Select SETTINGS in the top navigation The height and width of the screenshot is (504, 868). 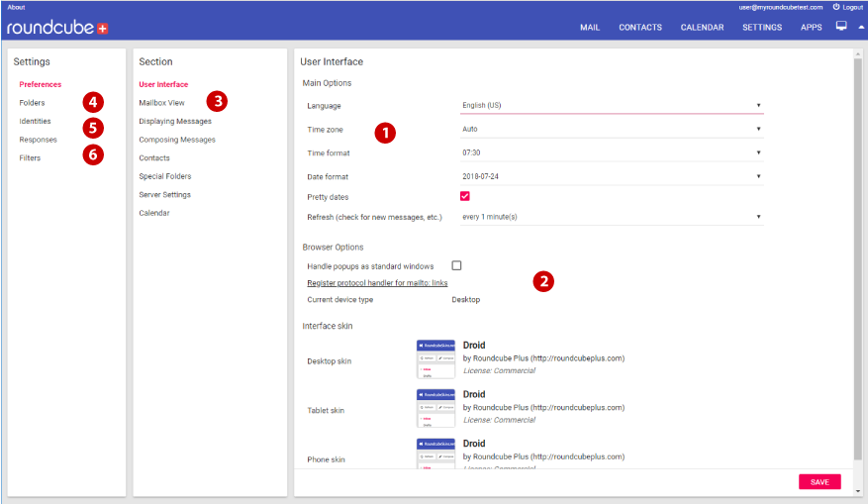pyautogui.click(x=762, y=27)
